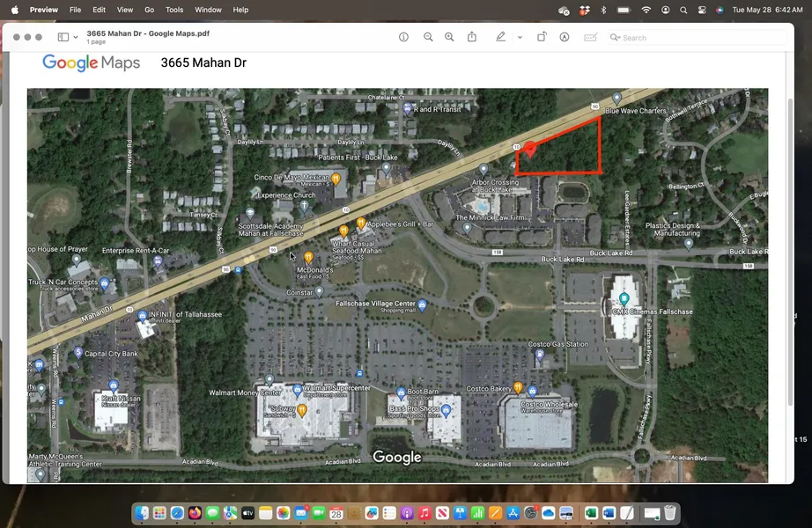Image resolution: width=812 pixels, height=528 pixels.
Task: Open the highlight color dropdown arrow
Action: click(520, 37)
